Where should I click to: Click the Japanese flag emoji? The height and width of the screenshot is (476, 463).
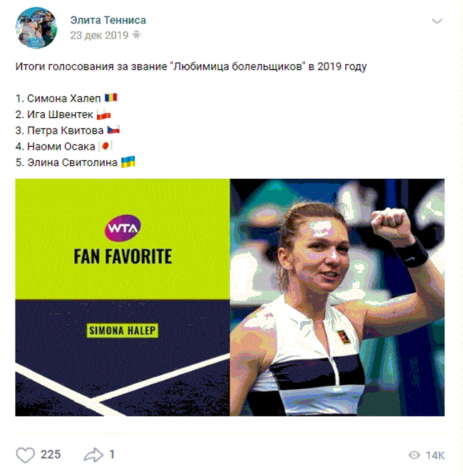pos(106,146)
